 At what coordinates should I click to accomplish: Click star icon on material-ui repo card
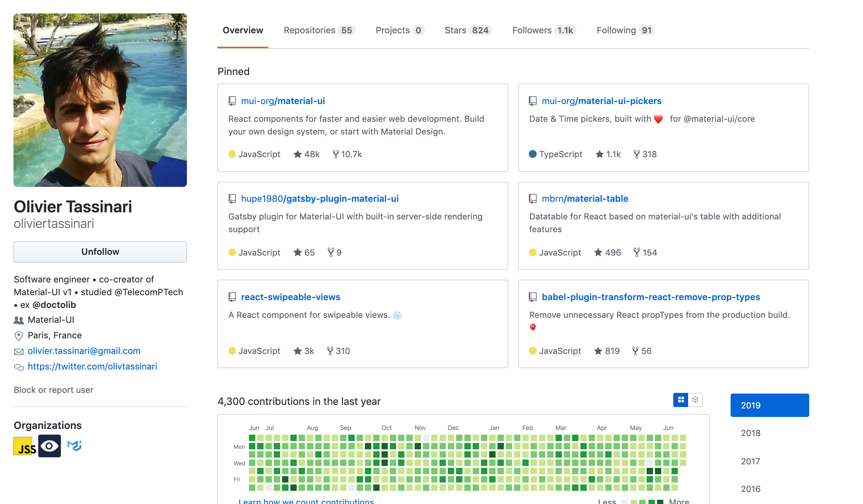coord(297,154)
